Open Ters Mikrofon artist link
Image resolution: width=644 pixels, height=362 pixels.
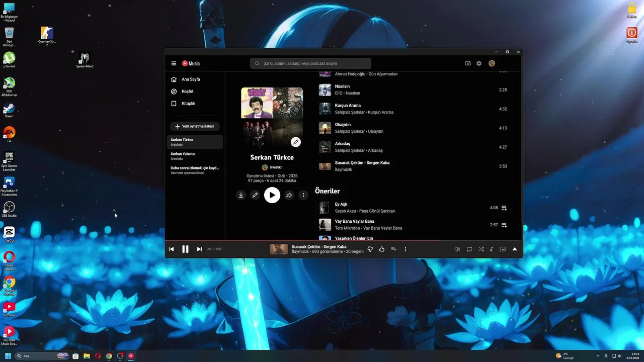(348, 228)
